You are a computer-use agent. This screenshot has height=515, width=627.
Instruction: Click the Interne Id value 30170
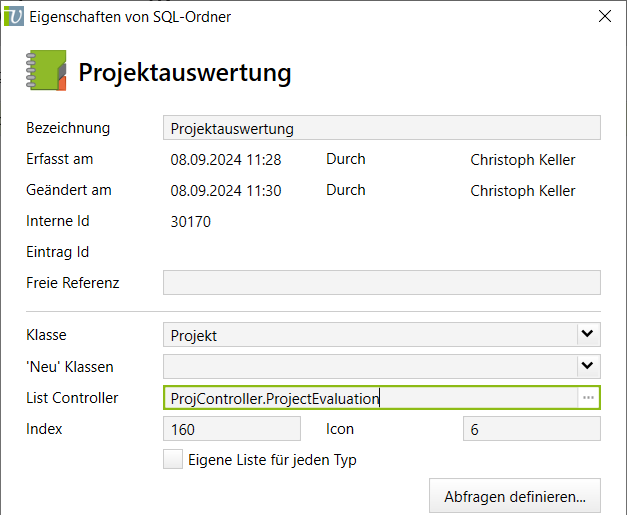coord(191,222)
